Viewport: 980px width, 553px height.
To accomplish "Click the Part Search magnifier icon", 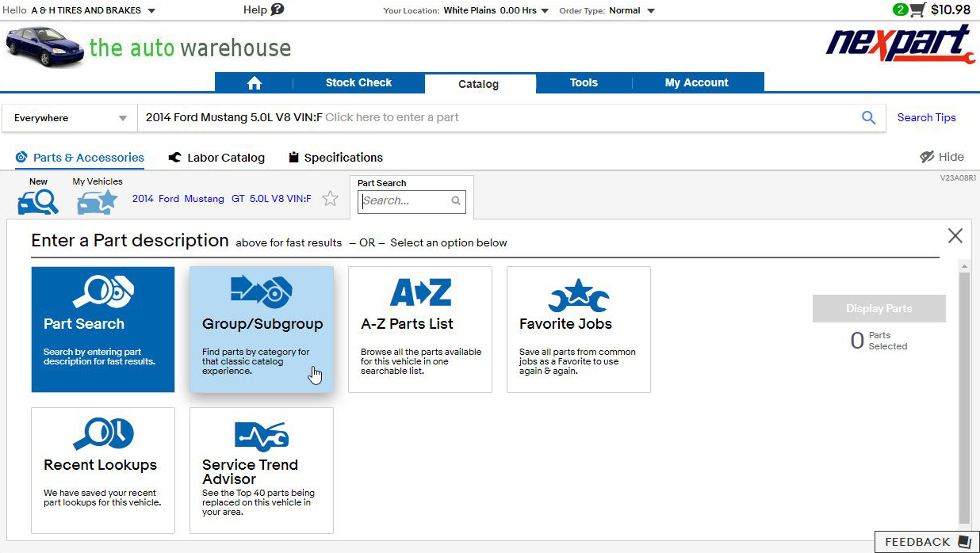I will (456, 201).
